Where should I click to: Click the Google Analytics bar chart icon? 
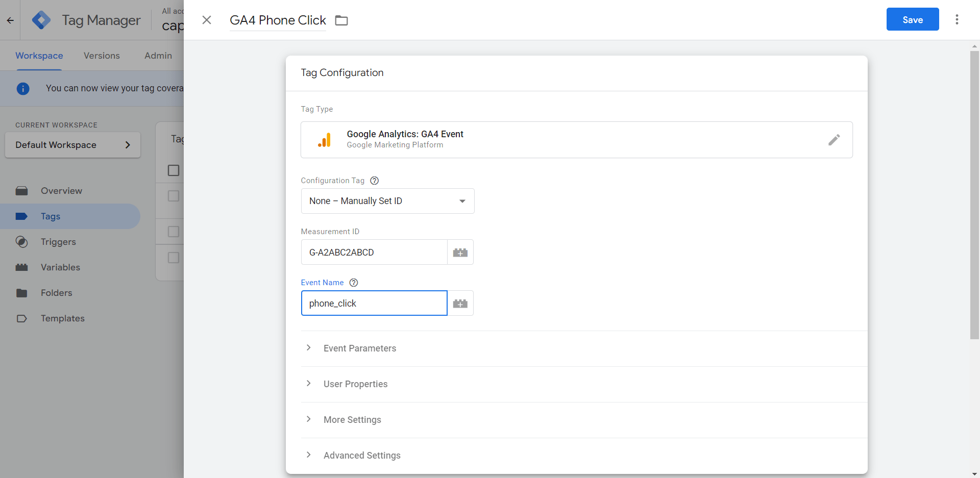(x=325, y=140)
